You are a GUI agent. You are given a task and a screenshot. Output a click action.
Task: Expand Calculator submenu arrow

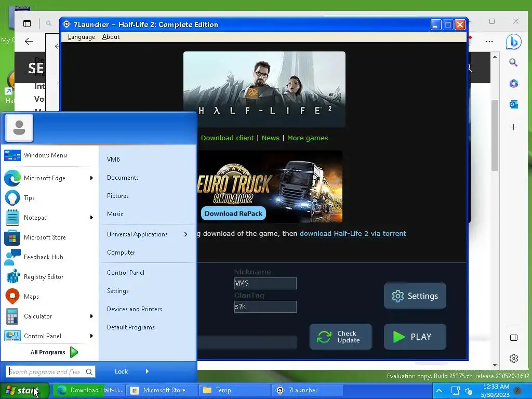91,316
